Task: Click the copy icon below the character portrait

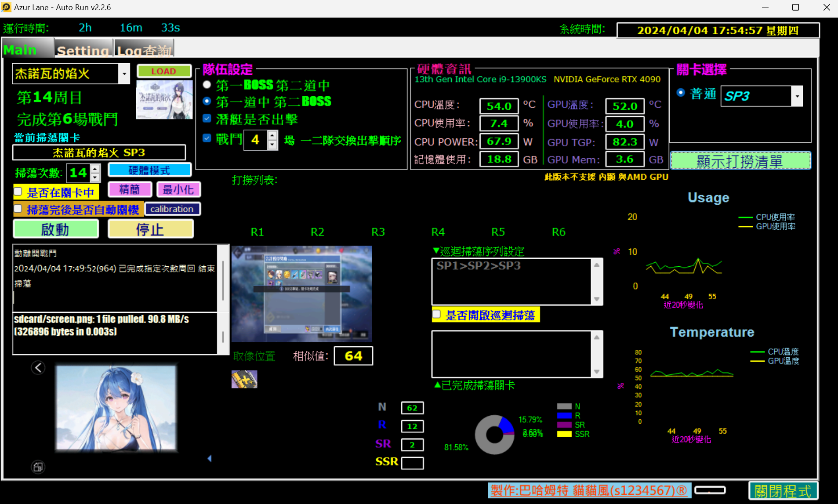Action: point(38,467)
